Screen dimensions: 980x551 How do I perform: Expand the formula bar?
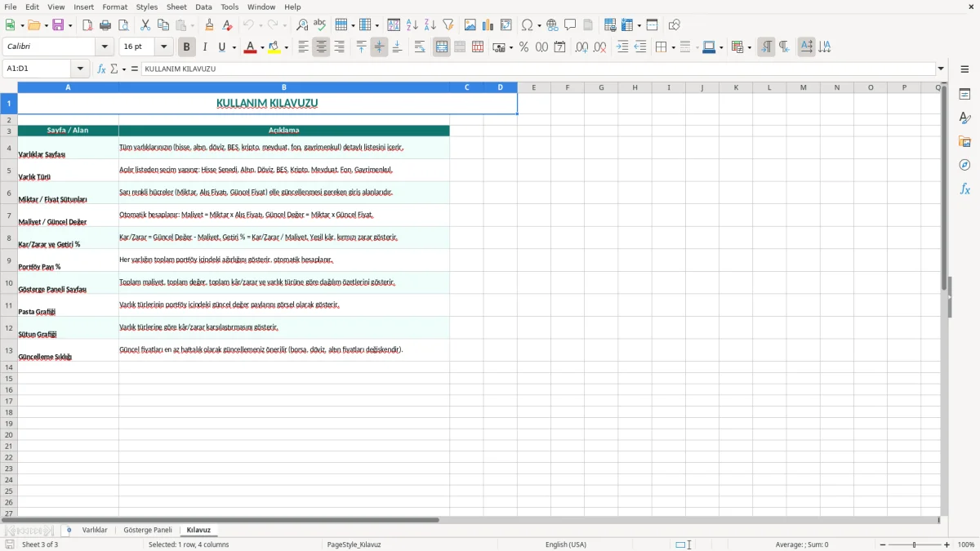(941, 69)
